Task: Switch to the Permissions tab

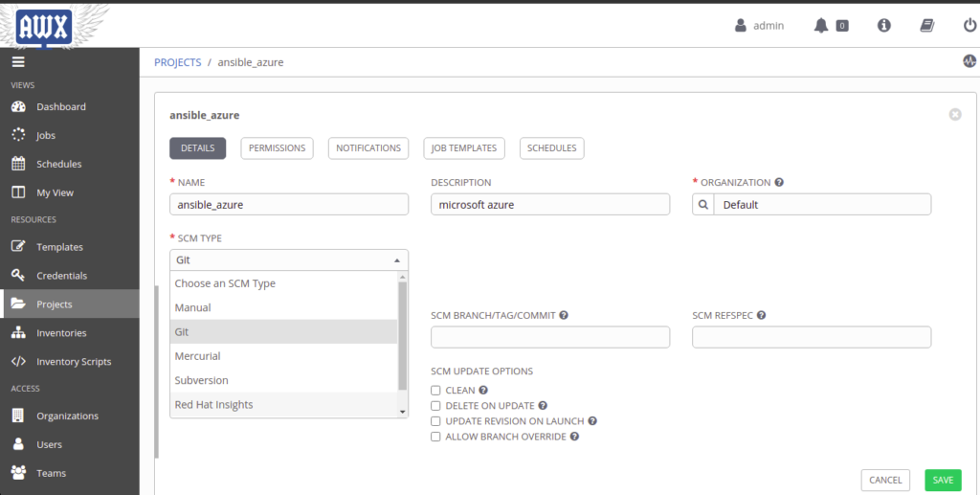Action: (277, 148)
